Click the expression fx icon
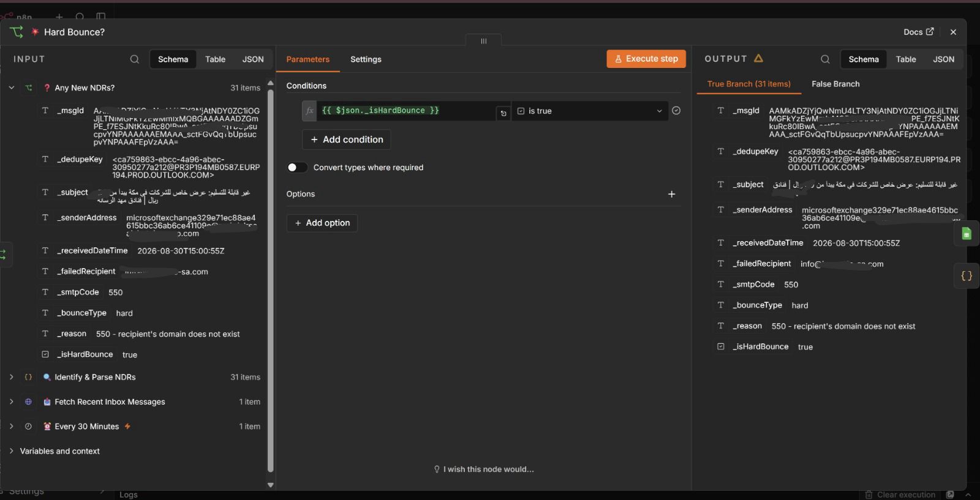The image size is (980, 500). pyautogui.click(x=309, y=111)
